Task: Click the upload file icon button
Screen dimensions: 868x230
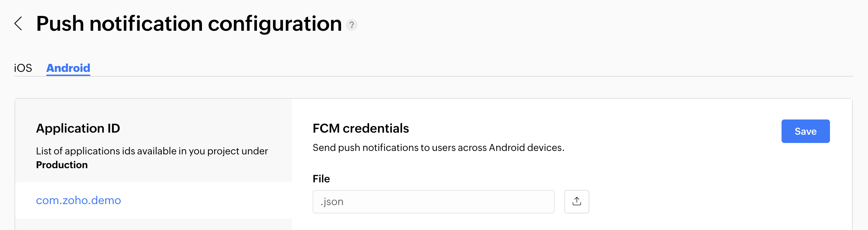Action: click(576, 201)
